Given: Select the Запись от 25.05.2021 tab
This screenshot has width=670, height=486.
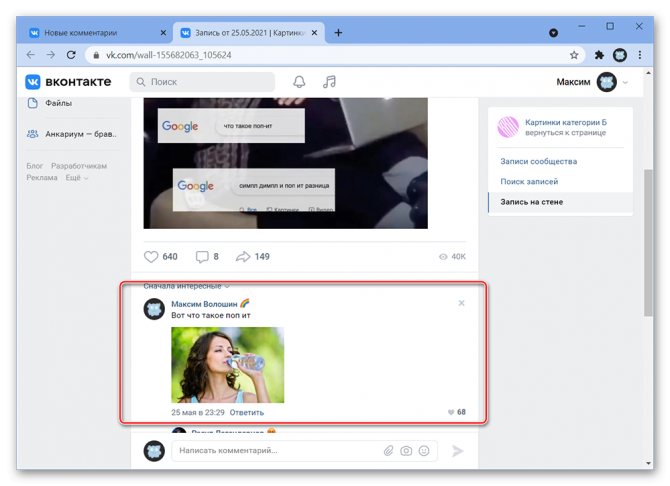Looking at the screenshot, I should click(x=249, y=33).
